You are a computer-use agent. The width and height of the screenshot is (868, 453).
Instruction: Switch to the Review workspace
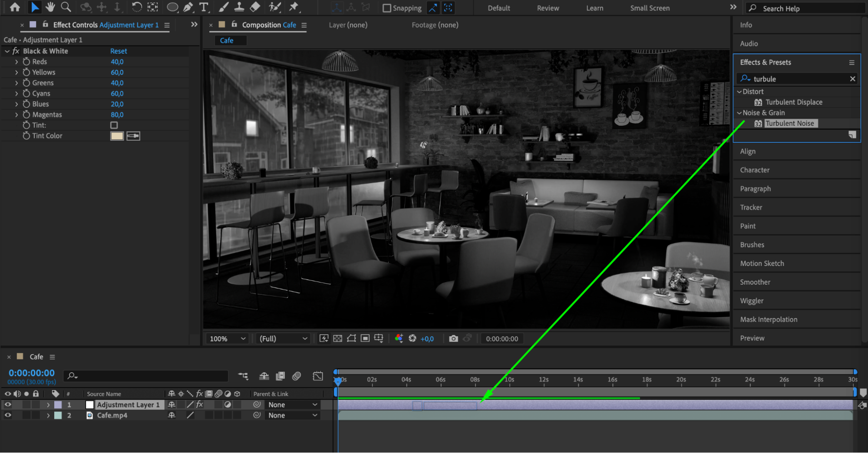point(548,8)
